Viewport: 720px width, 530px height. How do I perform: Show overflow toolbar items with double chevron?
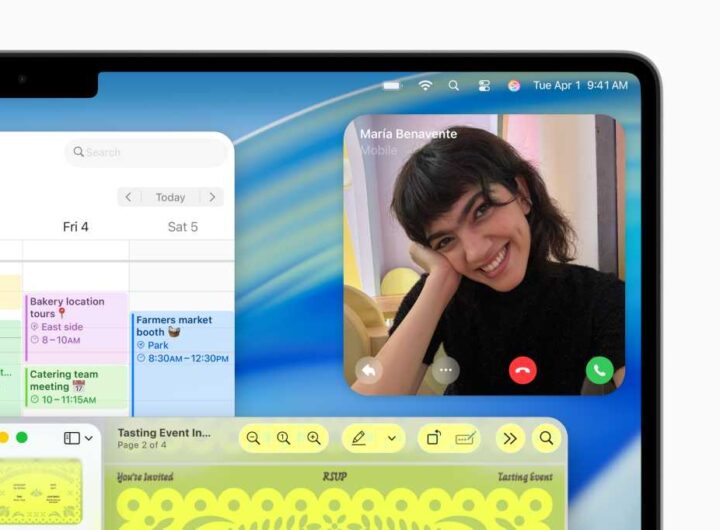[509, 438]
